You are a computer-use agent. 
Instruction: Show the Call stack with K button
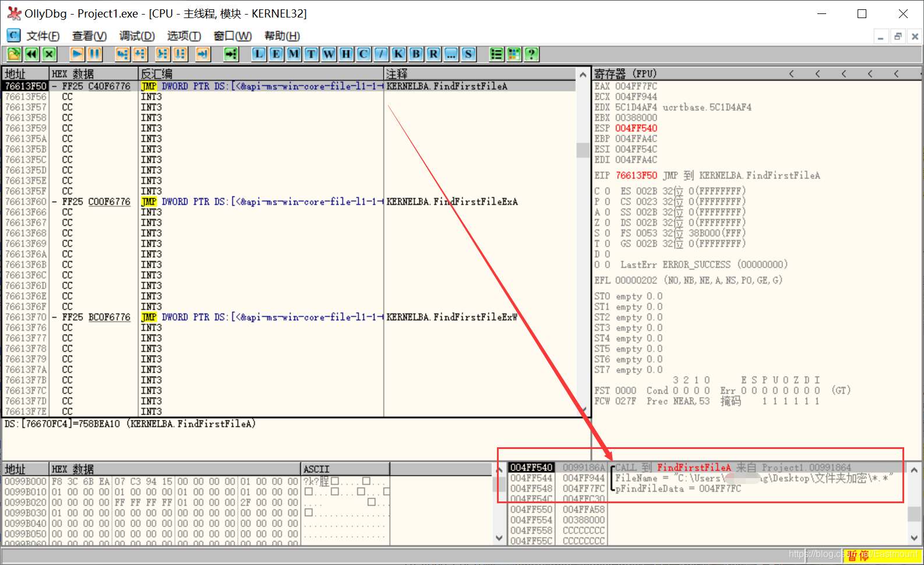(x=398, y=54)
